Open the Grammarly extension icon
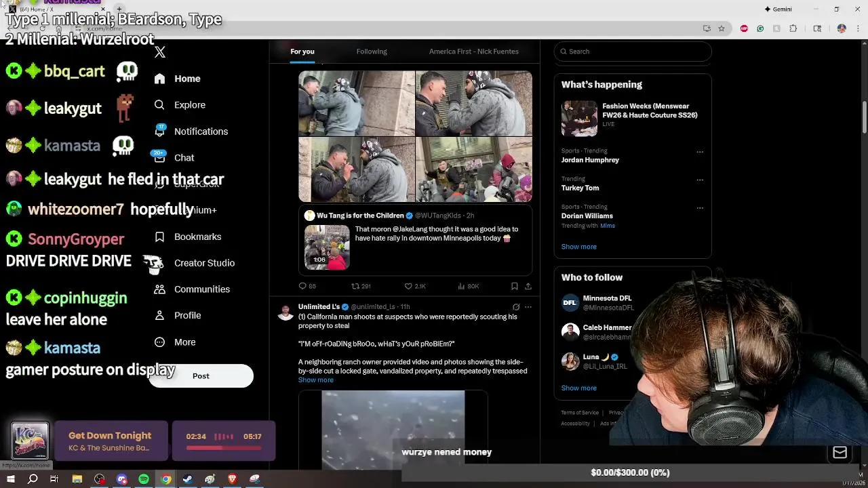Image resolution: width=868 pixels, height=488 pixels. click(760, 28)
